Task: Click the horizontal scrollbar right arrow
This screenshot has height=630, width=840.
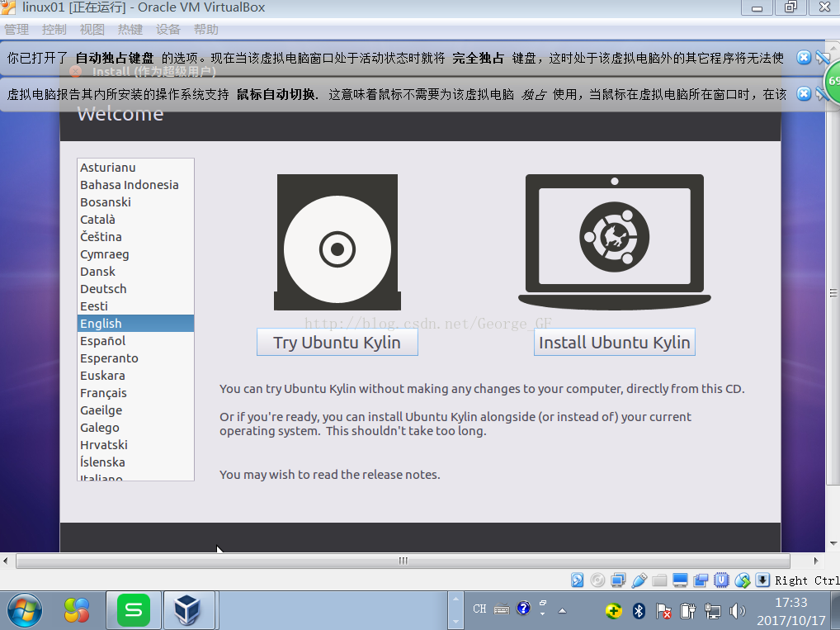Action: tap(816, 561)
